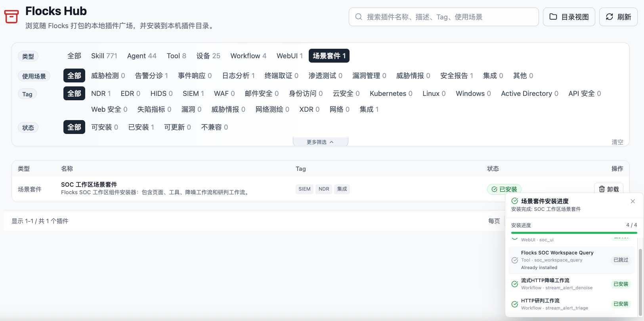The width and height of the screenshot is (644, 321).
Task: Click the check icon for 流式HTTP降噪工作流
Action: pyautogui.click(x=514, y=284)
